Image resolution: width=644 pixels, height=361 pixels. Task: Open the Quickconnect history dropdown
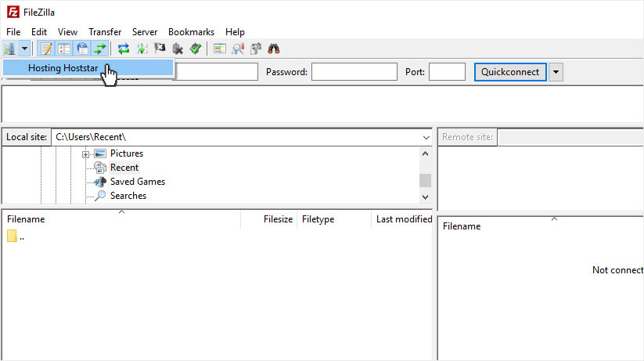click(556, 72)
